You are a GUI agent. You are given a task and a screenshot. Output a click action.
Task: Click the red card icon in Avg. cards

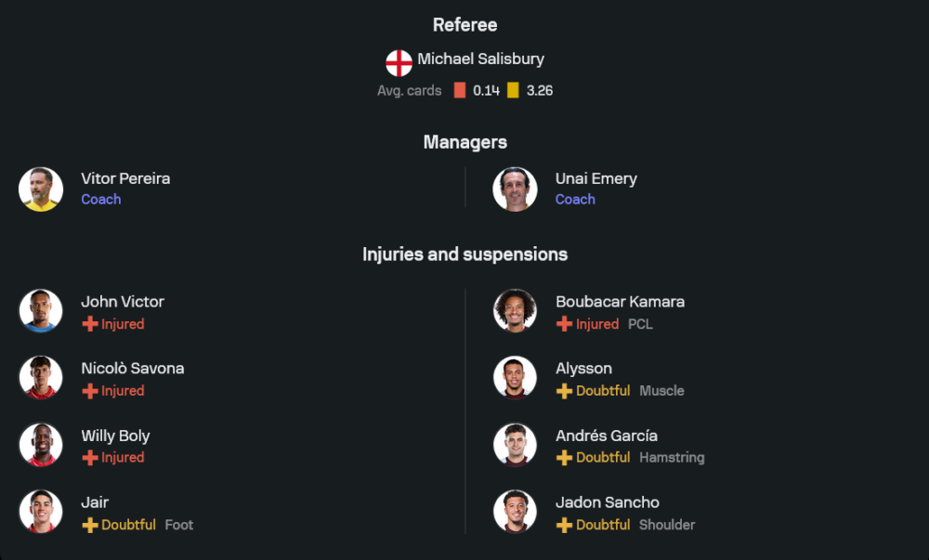click(460, 91)
